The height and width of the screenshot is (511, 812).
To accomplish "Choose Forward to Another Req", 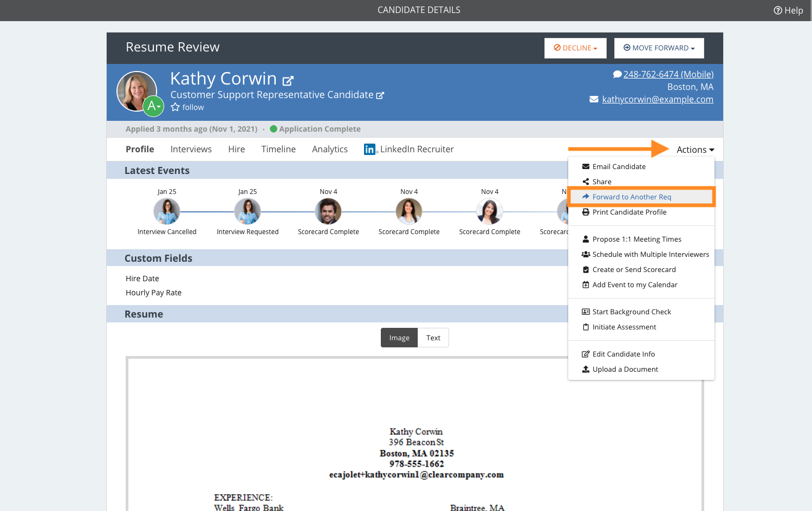I will tap(641, 197).
